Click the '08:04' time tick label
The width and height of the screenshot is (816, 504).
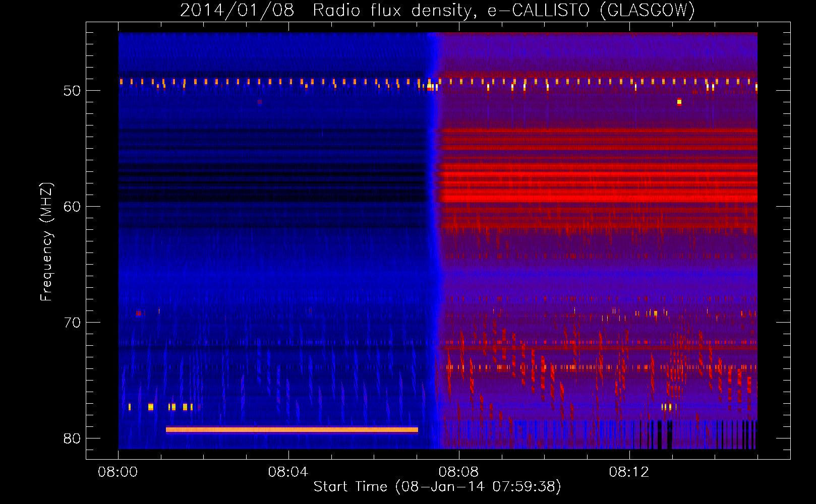pos(288,472)
